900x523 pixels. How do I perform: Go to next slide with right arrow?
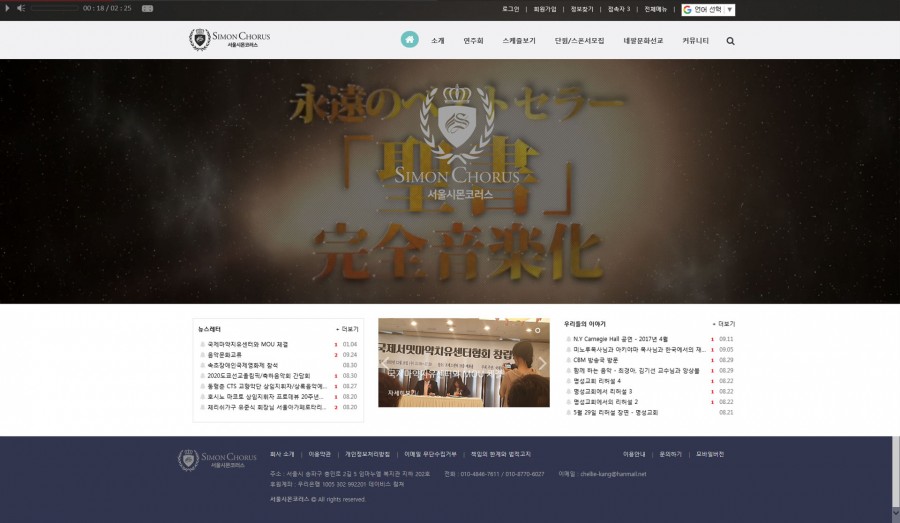click(x=542, y=363)
